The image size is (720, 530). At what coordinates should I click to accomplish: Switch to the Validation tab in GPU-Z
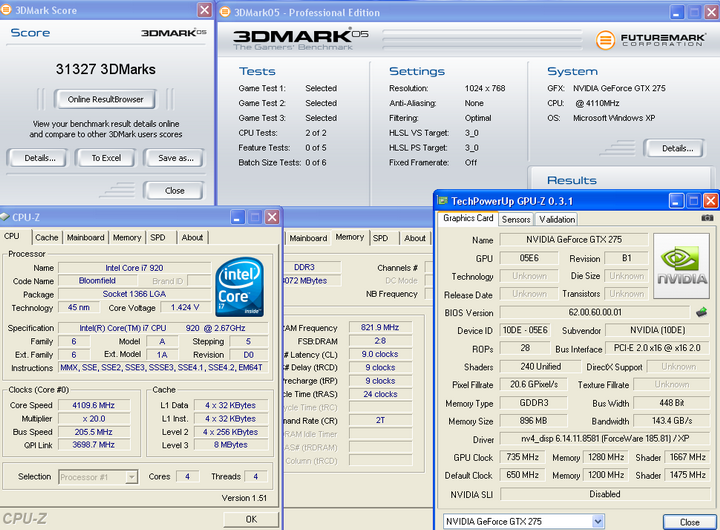coord(557,220)
